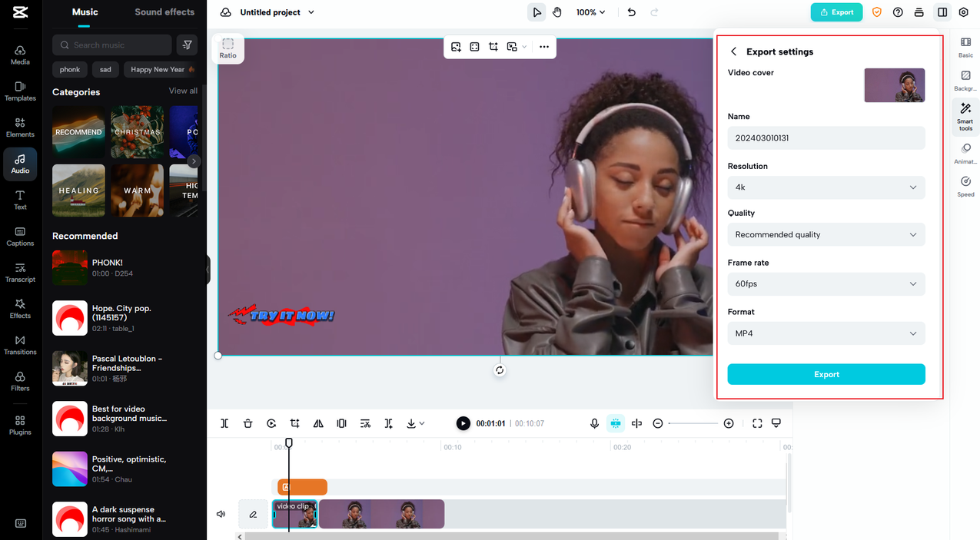
Task: Zoom in the timeline with plus icon
Action: 729,423
